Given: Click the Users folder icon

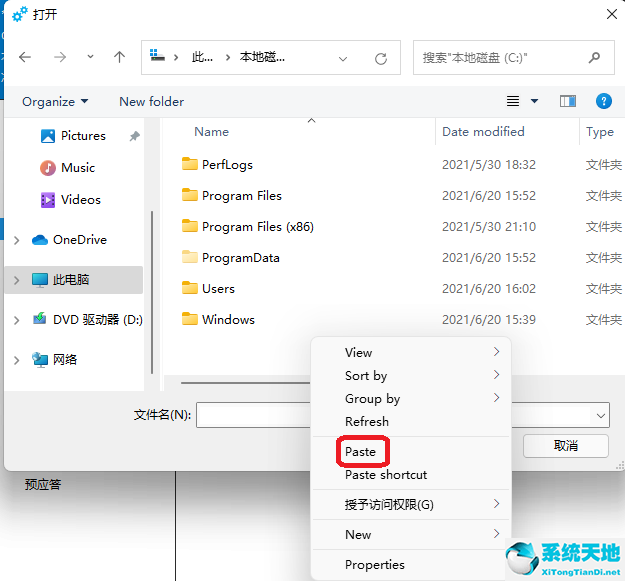Looking at the screenshot, I should (x=190, y=288).
